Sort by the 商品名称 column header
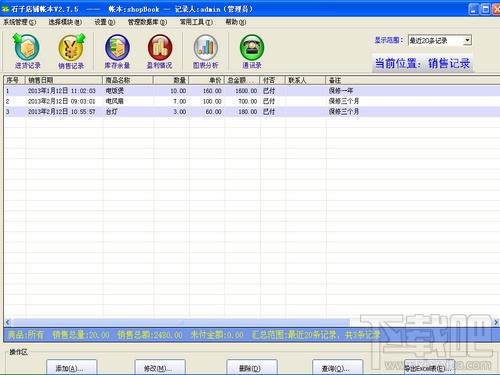Viewport: 500px width, 375px height. [x=128, y=80]
